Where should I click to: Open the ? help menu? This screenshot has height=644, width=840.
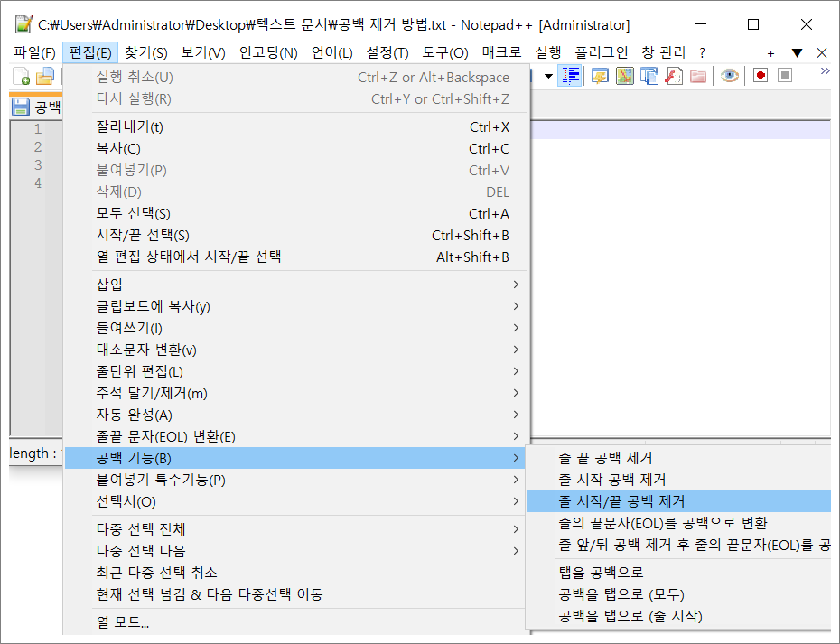[702, 52]
